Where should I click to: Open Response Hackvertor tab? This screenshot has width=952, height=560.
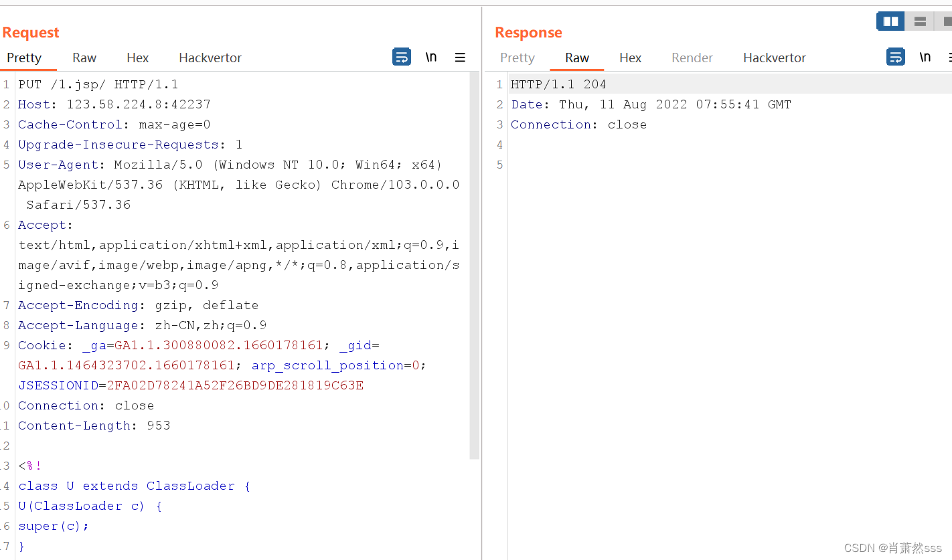pyautogui.click(x=775, y=58)
